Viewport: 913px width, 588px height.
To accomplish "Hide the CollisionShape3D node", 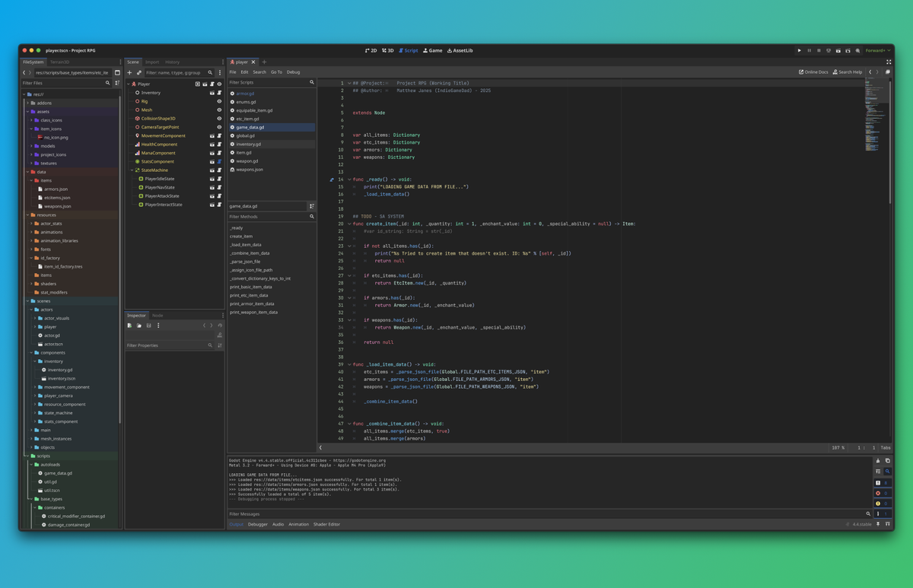I will tap(219, 119).
